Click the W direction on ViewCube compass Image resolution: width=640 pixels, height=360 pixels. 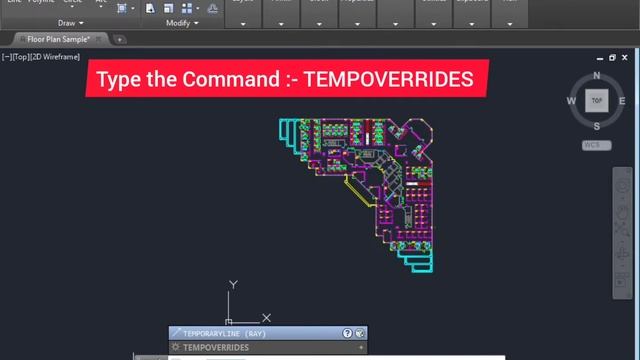(571, 101)
